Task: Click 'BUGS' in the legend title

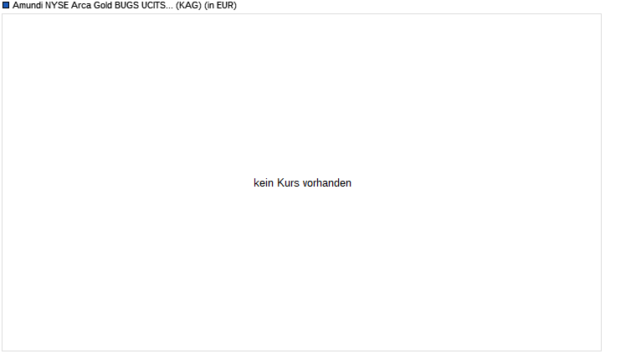Action: (127, 5)
